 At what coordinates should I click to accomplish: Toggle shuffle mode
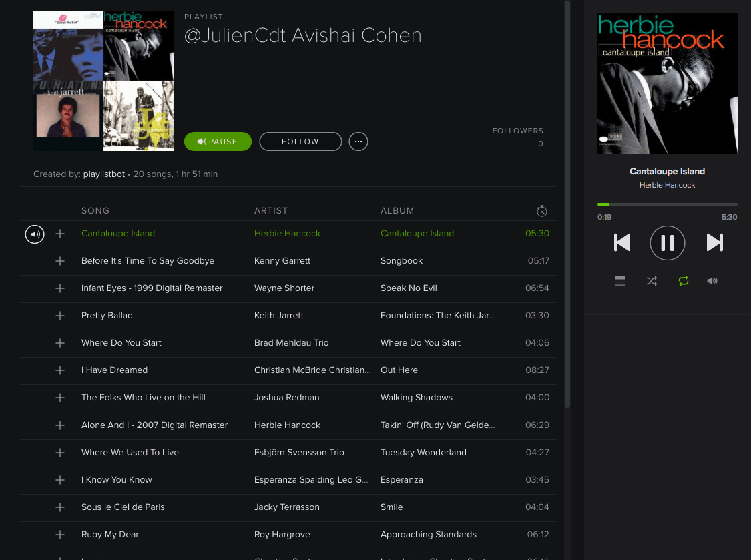click(x=652, y=281)
